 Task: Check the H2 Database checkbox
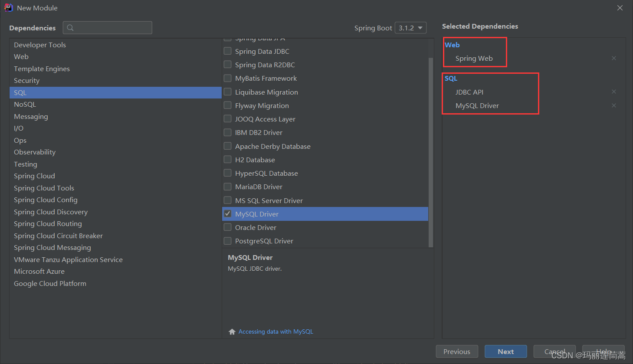click(227, 160)
